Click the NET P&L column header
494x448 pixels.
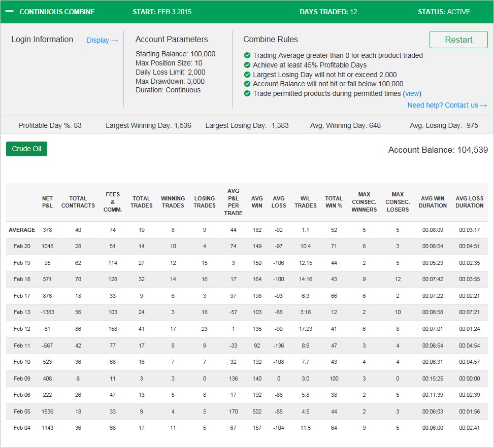click(47, 202)
